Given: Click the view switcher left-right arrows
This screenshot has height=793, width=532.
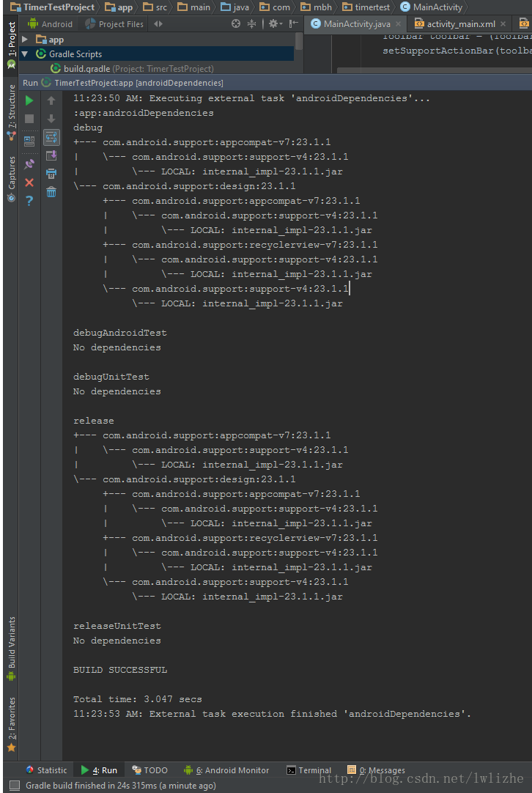Looking at the screenshot, I should point(158,23).
